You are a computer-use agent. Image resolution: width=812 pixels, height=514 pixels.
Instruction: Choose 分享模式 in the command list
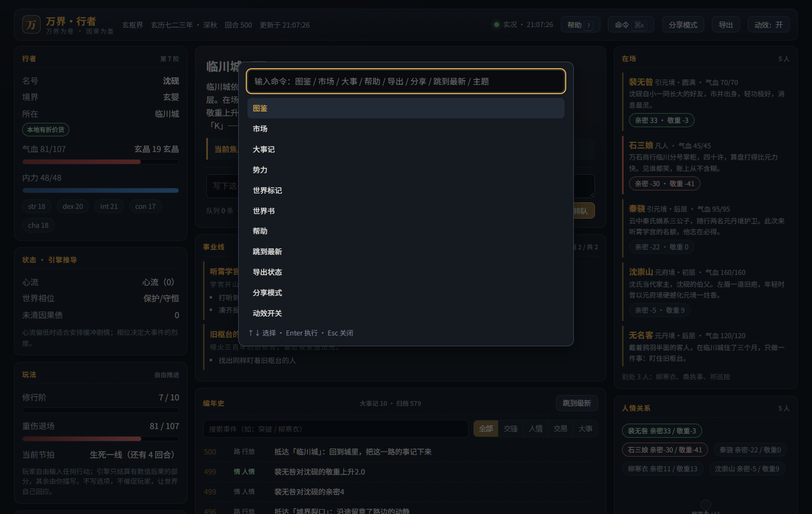pyautogui.click(x=406, y=293)
